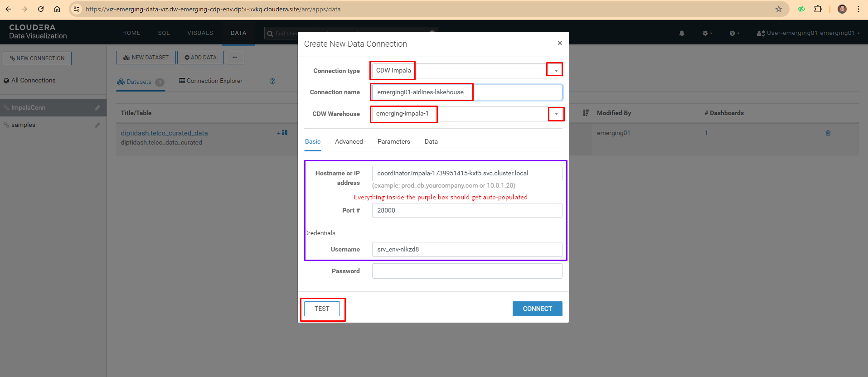Image resolution: width=868 pixels, height=377 pixels.
Task: Open the User-emerging01 account menu
Action: [808, 33]
